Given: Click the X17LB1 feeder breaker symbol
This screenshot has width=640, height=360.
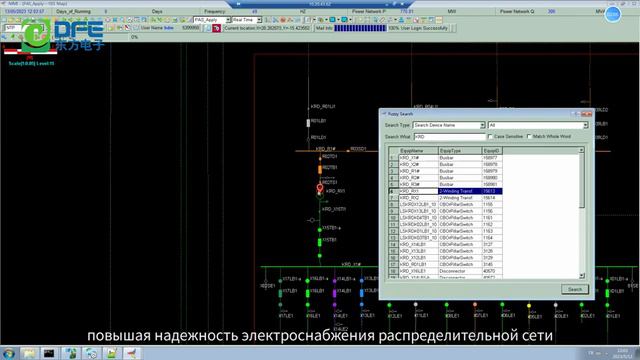Looking at the screenshot, I should (x=280, y=293).
